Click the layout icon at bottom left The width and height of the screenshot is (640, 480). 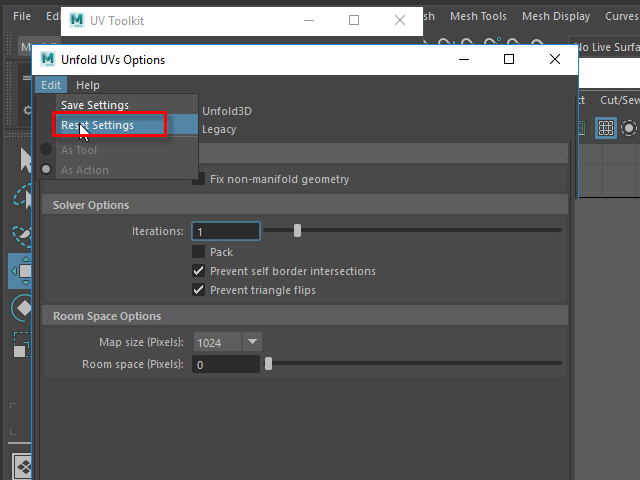click(x=22, y=466)
